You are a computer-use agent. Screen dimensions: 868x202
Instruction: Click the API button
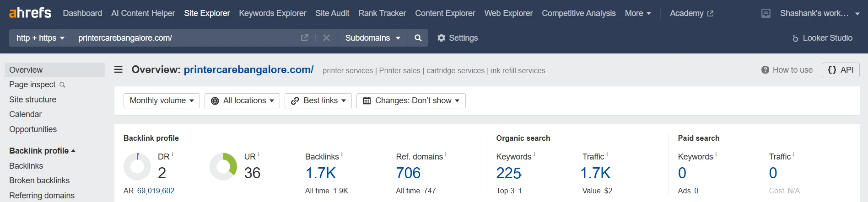[x=841, y=70]
